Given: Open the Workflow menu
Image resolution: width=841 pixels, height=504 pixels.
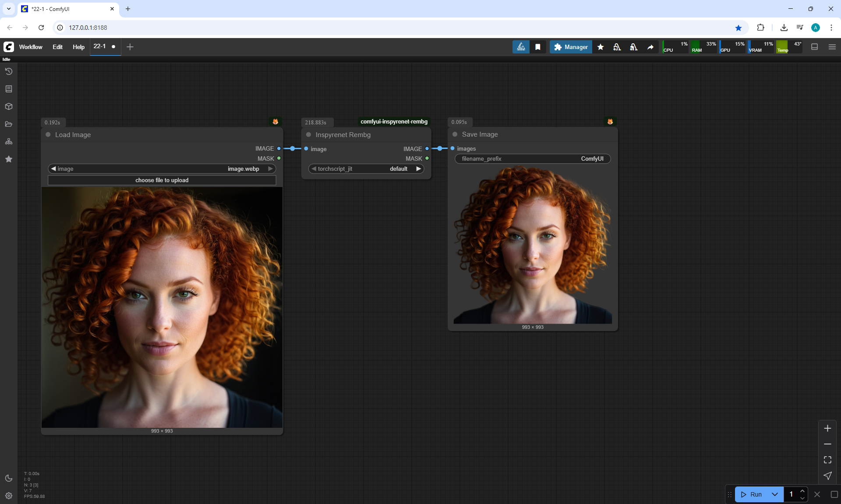Looking at the screenshot, I should (x=31, y=47).
